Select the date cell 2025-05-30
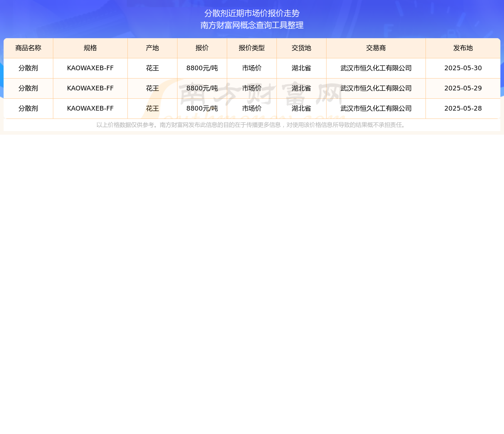This screenshot has height=434, width=504. tap(463, 68)
